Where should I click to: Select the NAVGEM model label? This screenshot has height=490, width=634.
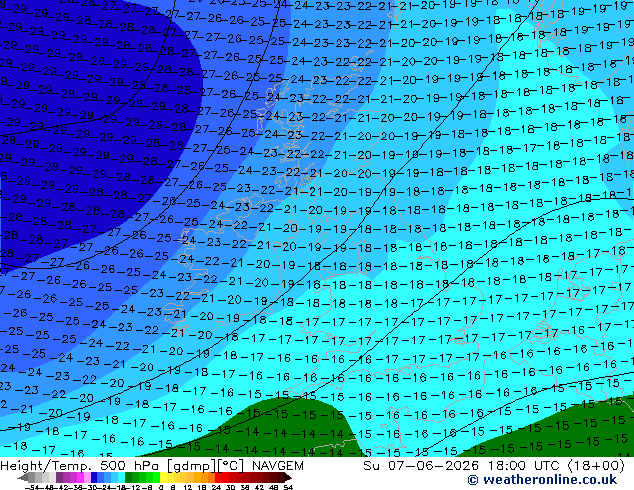pos(277,466)
